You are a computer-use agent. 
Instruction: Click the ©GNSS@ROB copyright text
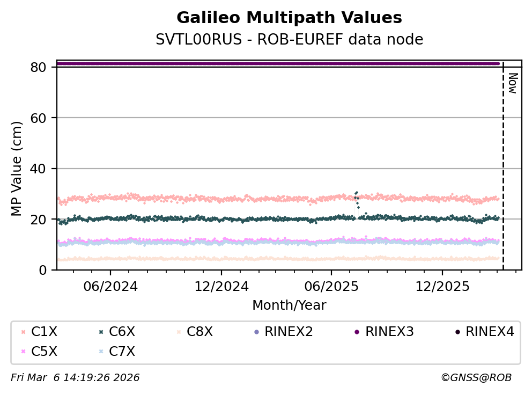pyautogui.click(x=476, y=378)
